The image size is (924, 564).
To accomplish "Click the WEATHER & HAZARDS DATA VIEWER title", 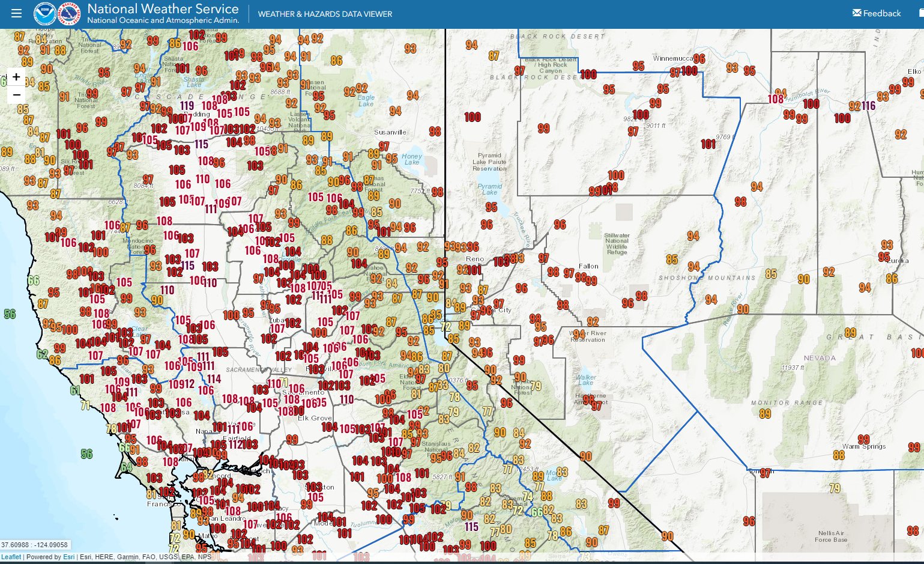I will coord(324,13).
